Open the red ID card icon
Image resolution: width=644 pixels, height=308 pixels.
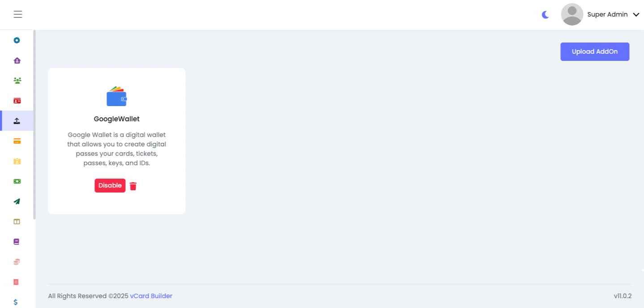coord(17,101)
